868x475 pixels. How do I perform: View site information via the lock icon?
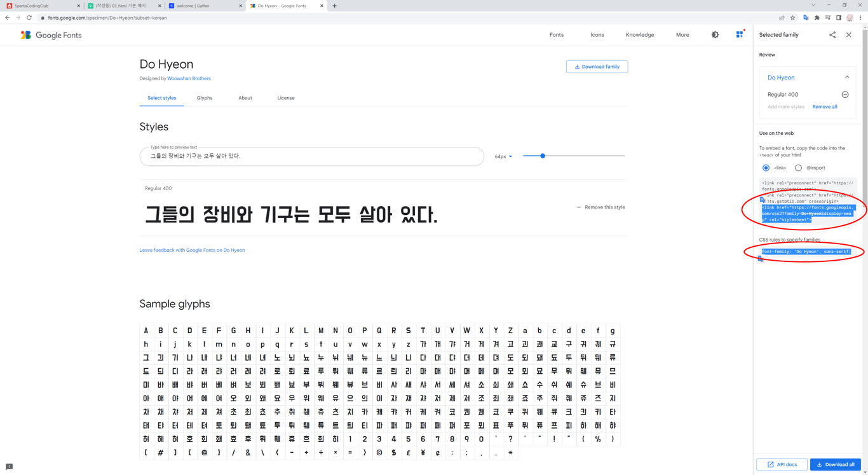pyautogui.click(x=43, y=18)
